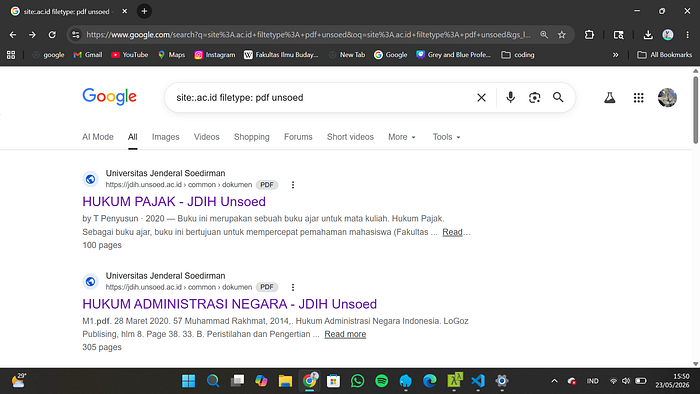The width and height of the screenshot is (700, 394).
Task: Switch to the Short videos tab
Action: 350,137
